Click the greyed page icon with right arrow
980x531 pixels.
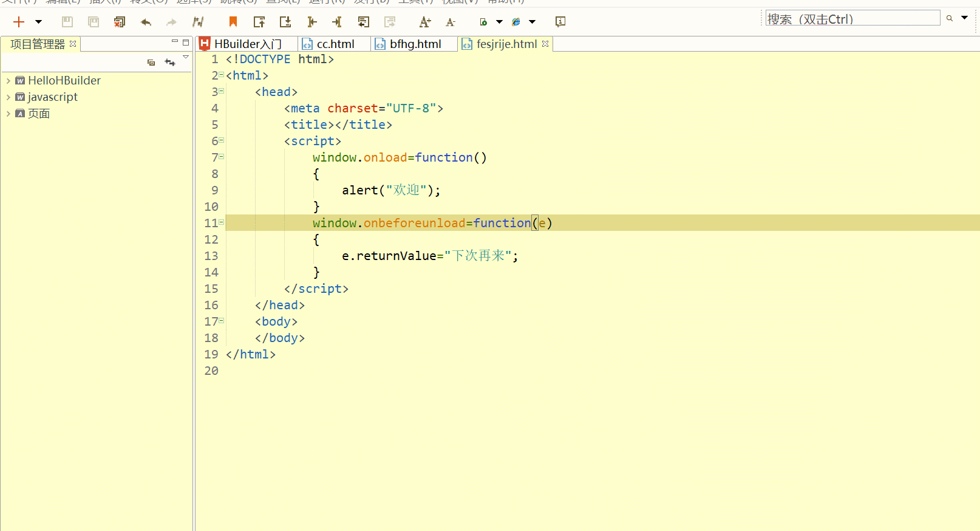[390, 22]
